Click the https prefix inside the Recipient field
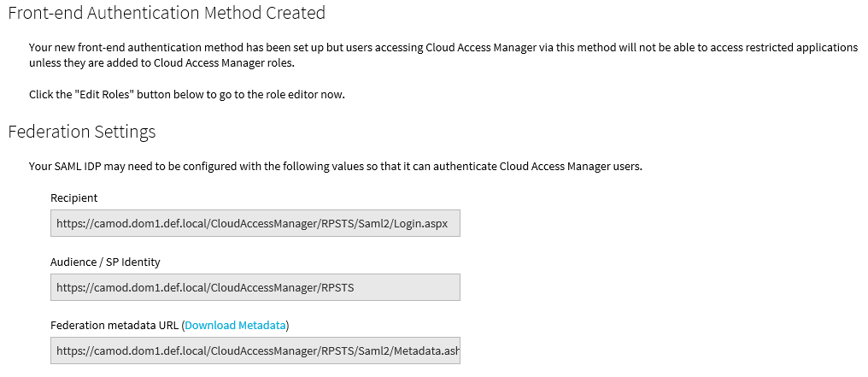 (70, 224)
